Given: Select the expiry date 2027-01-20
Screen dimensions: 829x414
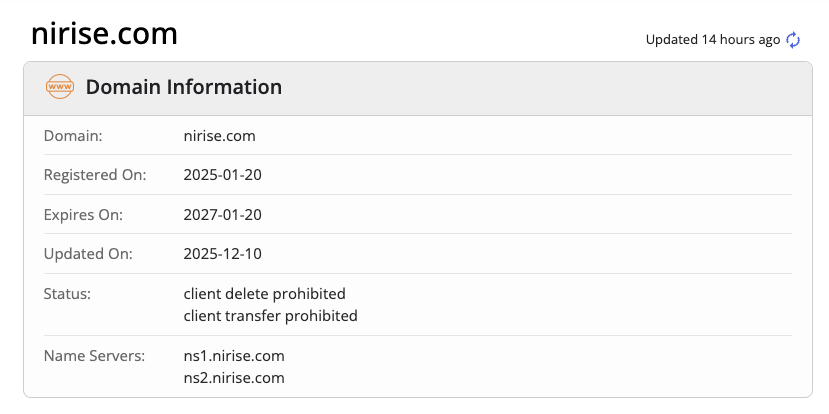Looking at the screenshot, I should pyautogui.click(x=223, y=215).
